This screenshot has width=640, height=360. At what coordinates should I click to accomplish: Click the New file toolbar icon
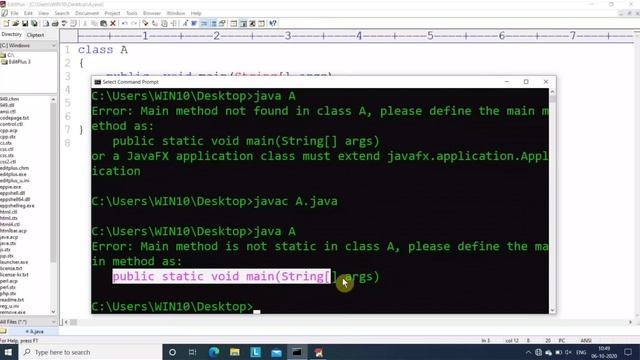(x=6, y=24)
